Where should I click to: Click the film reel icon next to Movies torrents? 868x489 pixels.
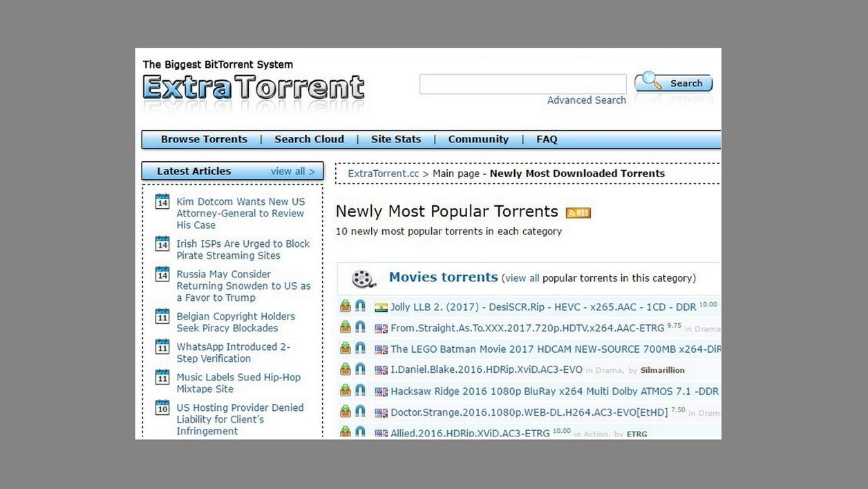click(x=364, y=278)
